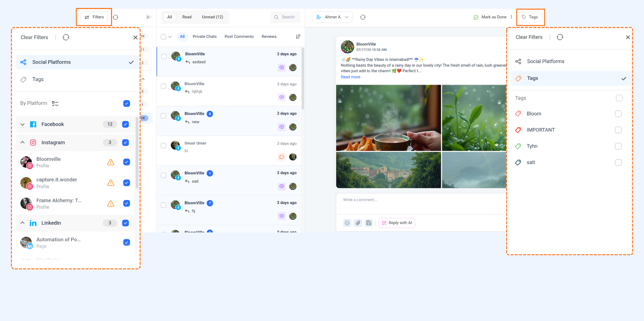Click Reply with AI button
This screenshot has width=644, height=321.
pyautogui.click(x=397, y=223)
